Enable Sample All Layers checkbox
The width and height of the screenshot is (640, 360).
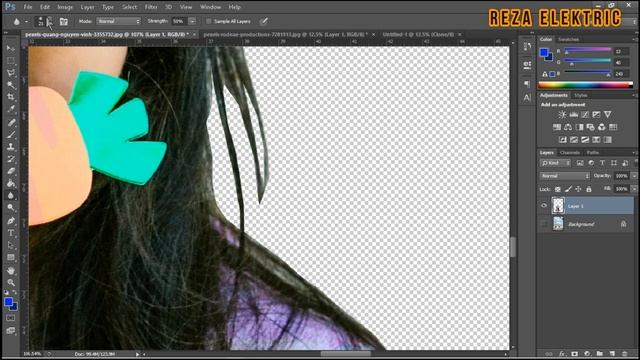(x=209, y=21)
